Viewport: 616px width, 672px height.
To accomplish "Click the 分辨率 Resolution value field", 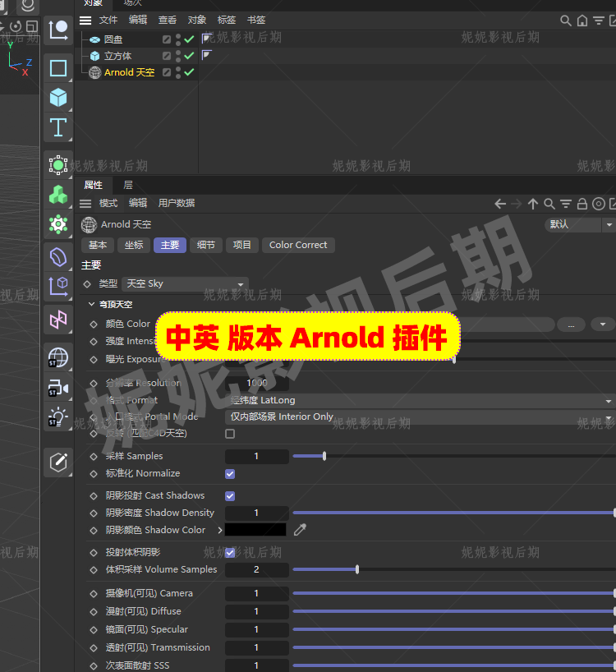I will point(257,383).
